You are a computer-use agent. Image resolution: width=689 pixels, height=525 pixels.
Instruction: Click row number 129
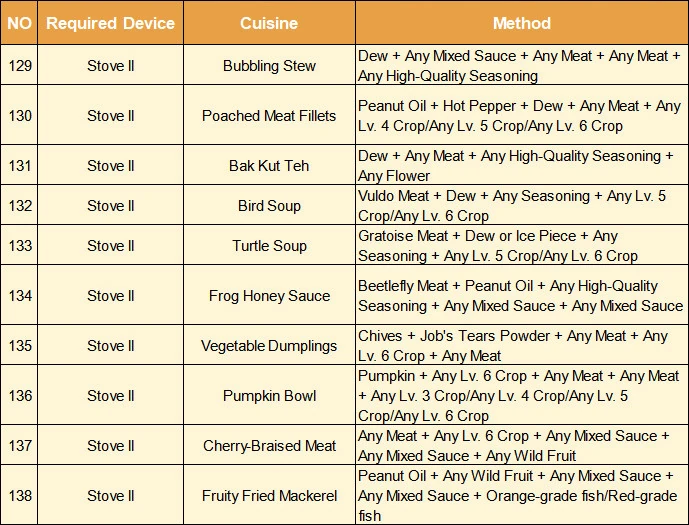(19, 66)
